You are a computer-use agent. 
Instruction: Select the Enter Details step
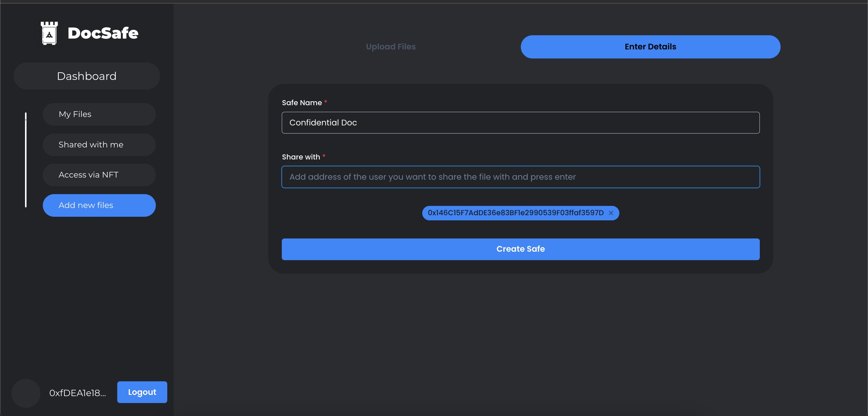pos(650,47)
